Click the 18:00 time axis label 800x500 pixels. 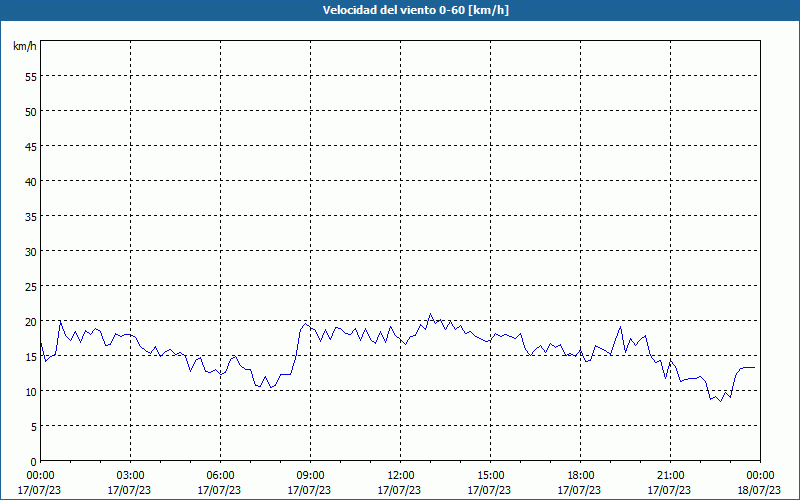coord(581,476)
